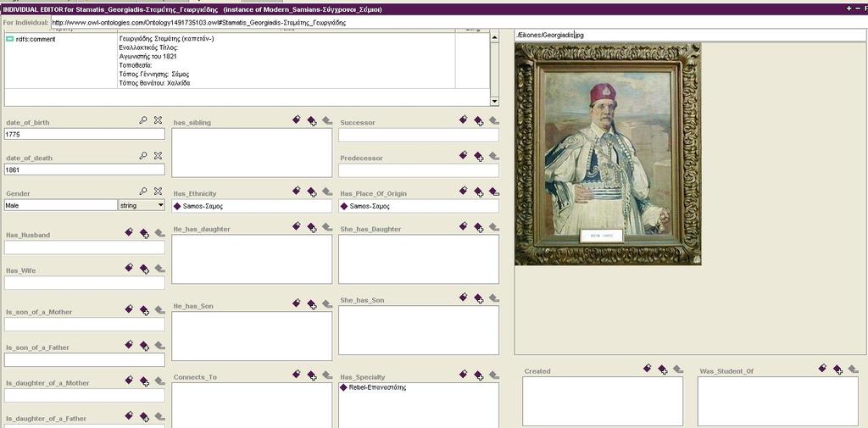The image size is (868, 428).
Task: Create new instance for Has_Husband
Action: point(129,232)
